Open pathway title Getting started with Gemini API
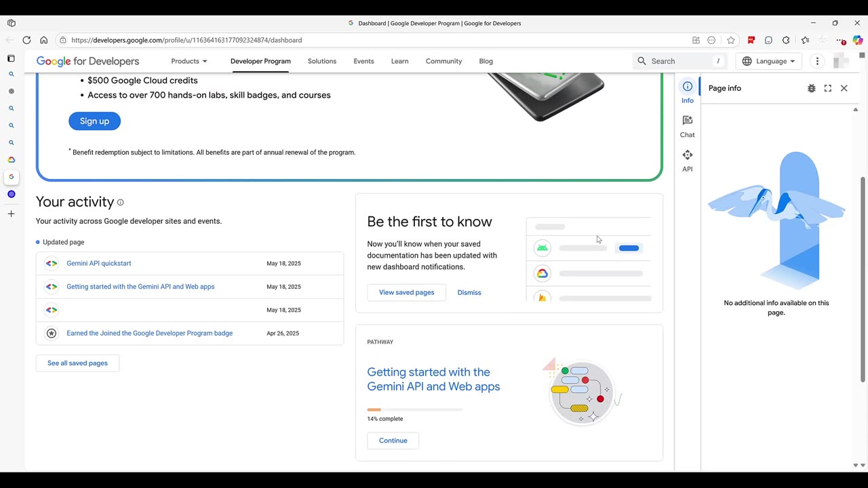This screenshot has height=488, width=868. coord(433,380)
